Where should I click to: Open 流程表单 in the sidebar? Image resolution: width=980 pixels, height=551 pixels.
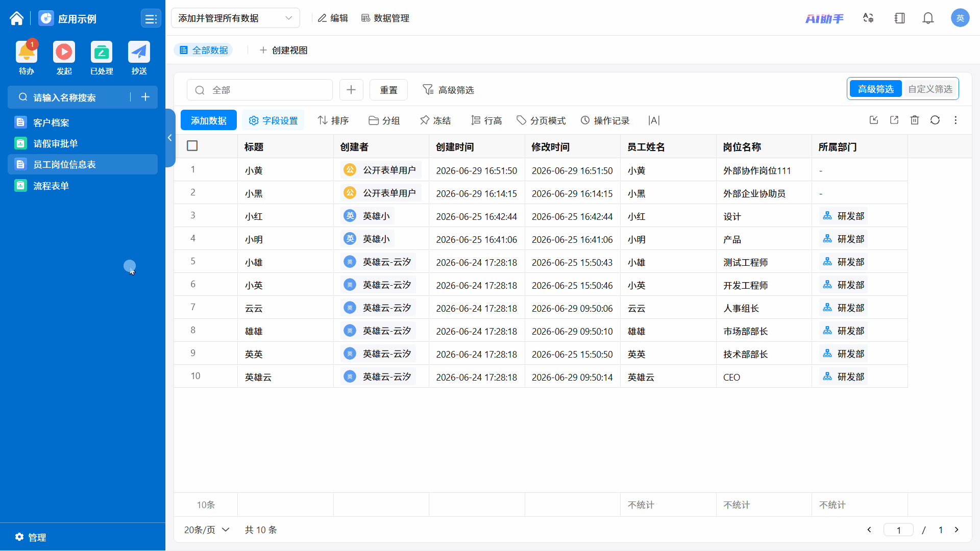(x=83, y=186)
